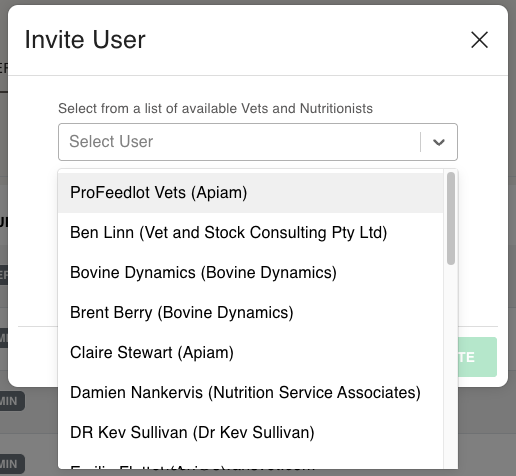Click the partially hidden green Invite button
The width and height of the screenshot is (516, 476).
click(477, 357)
